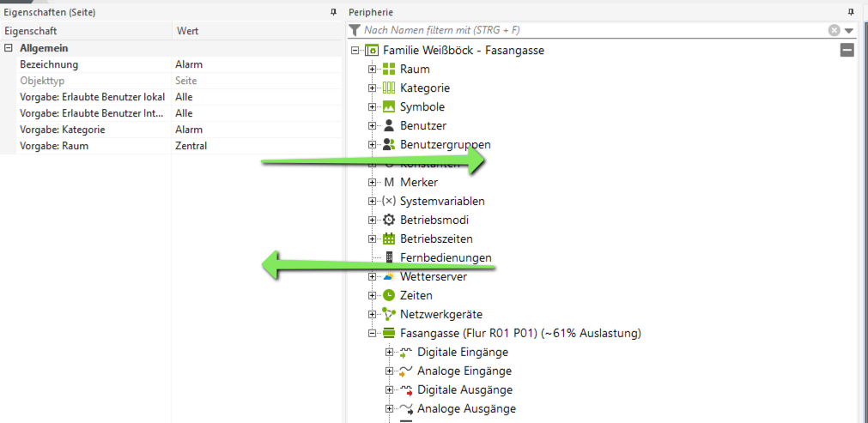Click the Raum grid icon
This screenshot has height=423, width=868.
point(389,69)
